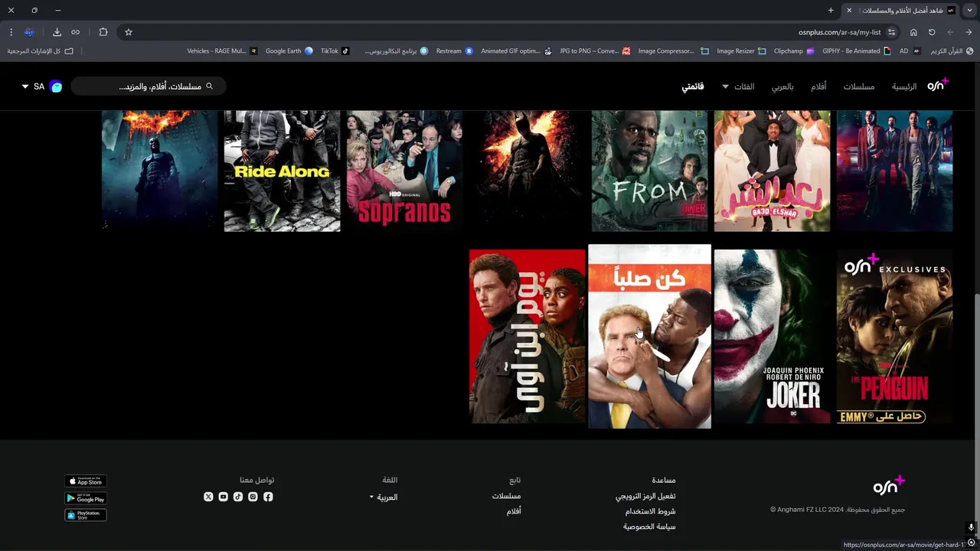The height and width of the screenshot is (551, 980).
Task: Open the Dark Knight Rises fiery bat poster
Action: (527, 171)
